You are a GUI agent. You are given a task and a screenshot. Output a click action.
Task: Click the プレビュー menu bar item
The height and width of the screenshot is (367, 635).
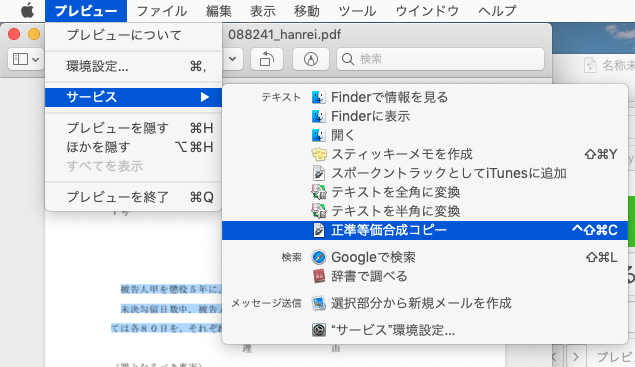86,11
